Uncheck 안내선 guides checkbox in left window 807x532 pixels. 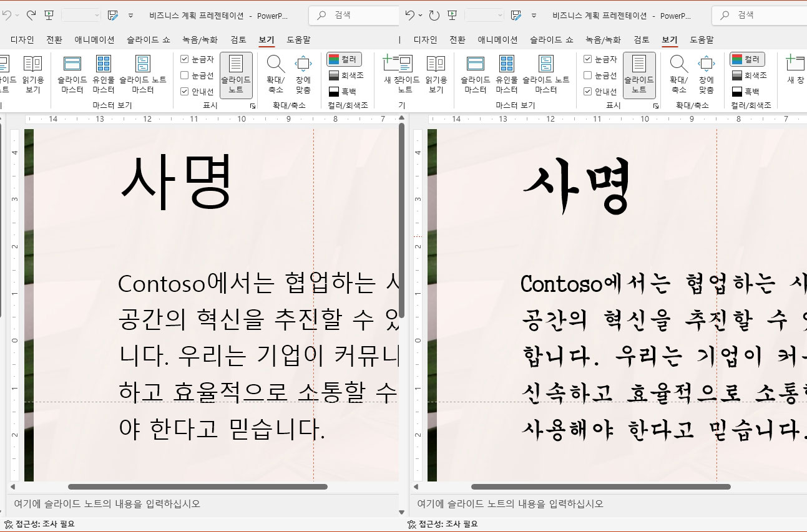[x=185, y=92]
